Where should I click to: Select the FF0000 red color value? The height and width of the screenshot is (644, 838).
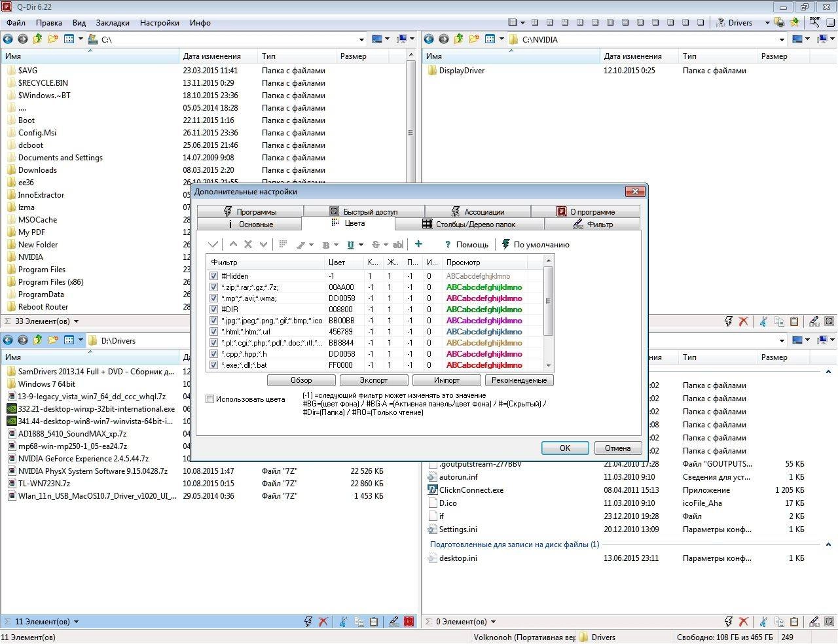tap(340, 365)
